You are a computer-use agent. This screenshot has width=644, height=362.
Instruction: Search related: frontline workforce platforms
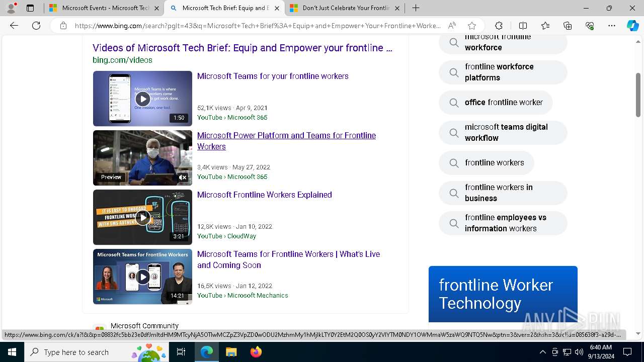(x=503, y=72)
